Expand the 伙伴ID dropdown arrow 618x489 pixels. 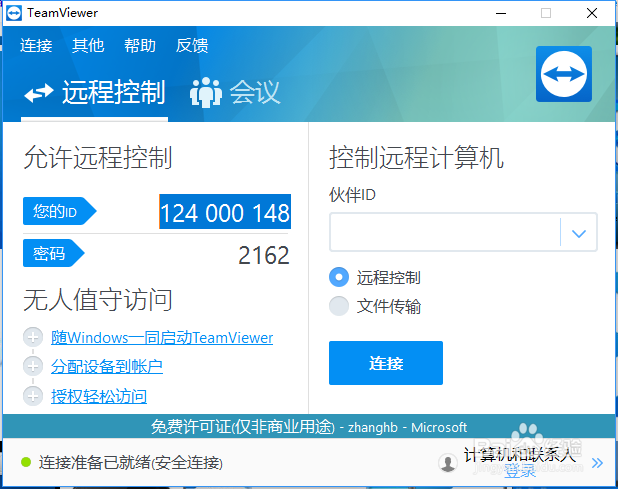click(579, 233)
